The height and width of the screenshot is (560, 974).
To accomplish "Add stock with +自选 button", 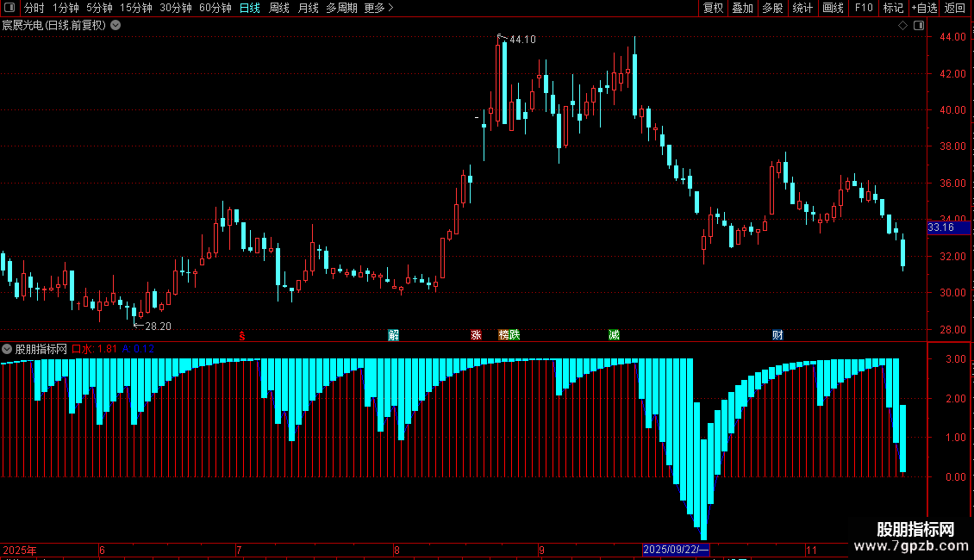I will click(924, 8).
